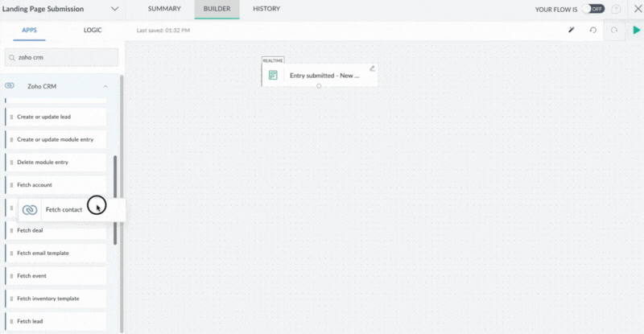
Task: Click the Zoho CRM link logo icon
Action: click(x=10, y=86)
